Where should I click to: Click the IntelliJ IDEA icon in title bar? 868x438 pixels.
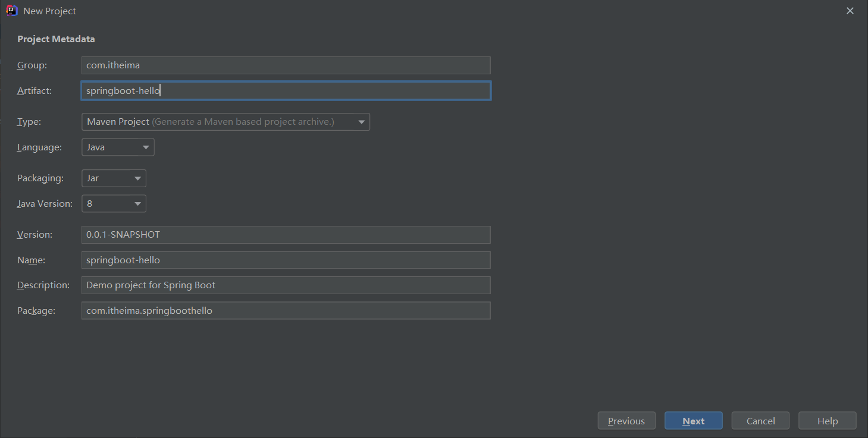coord(11,11)
